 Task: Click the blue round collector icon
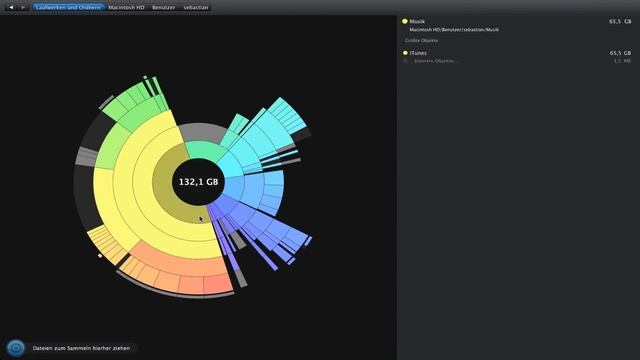[x=16, y=348]
